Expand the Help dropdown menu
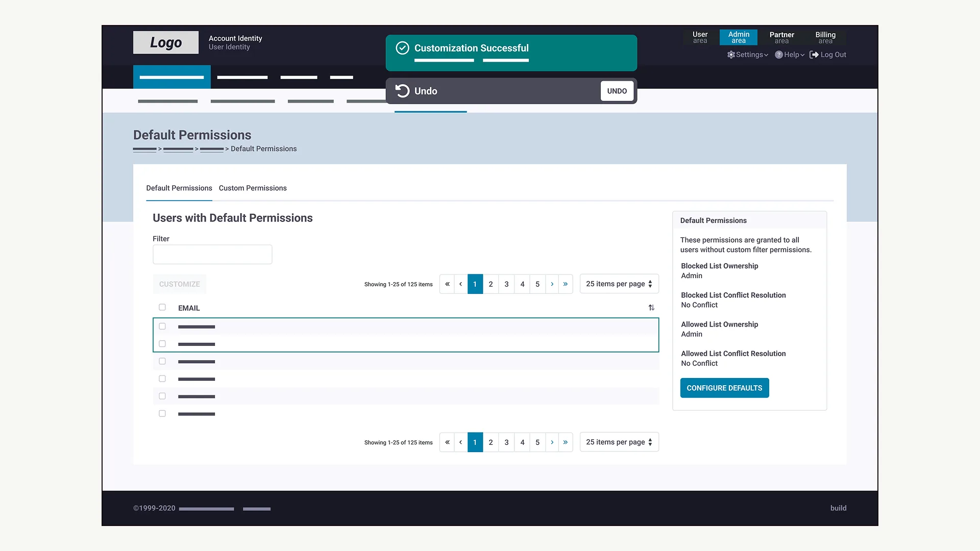980x551 pixels. click(790, 55)
